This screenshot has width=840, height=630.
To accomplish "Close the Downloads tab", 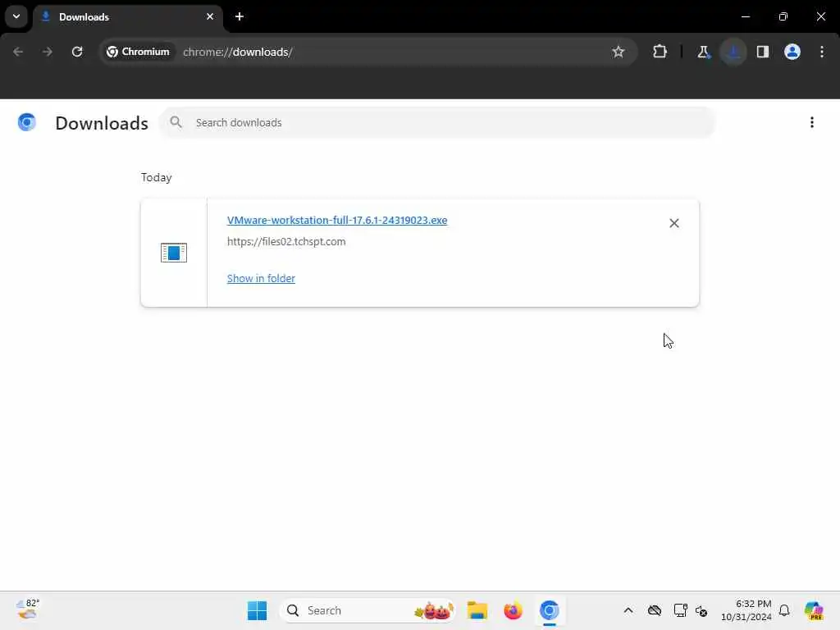I will (x=210, y=16).
